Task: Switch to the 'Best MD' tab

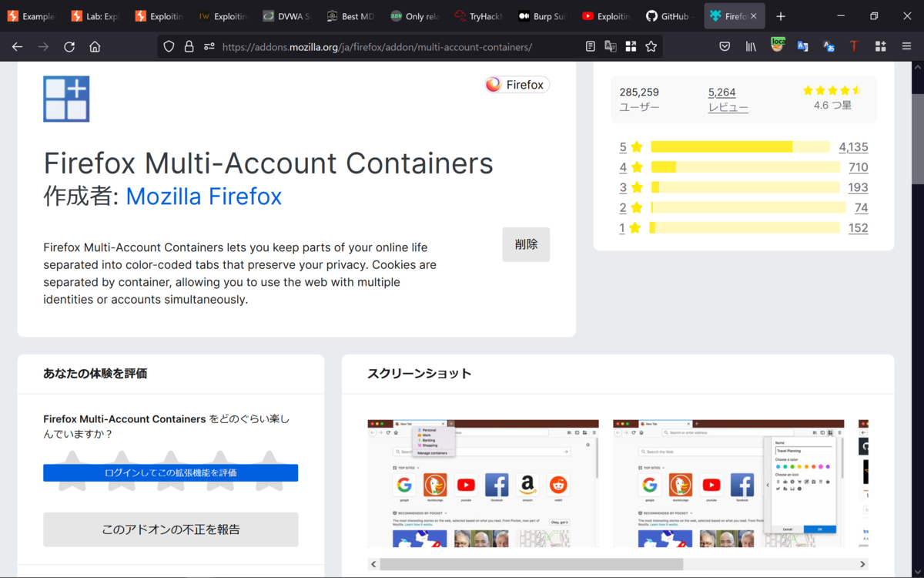Action: click(x=351, y=16)
